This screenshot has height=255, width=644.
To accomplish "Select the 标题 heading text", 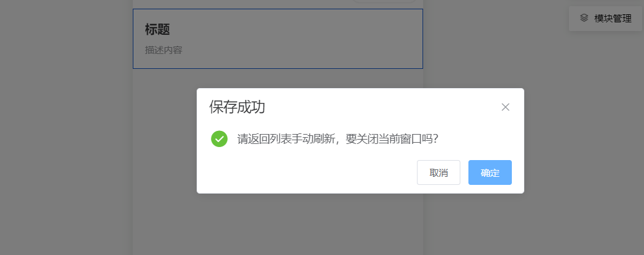I will pos(158,29).
